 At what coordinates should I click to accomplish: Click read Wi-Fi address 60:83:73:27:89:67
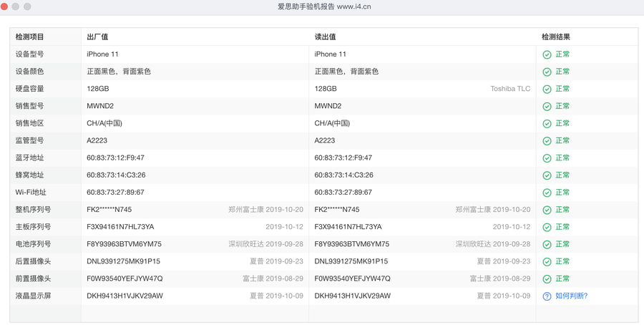click(x=343, y=193)
